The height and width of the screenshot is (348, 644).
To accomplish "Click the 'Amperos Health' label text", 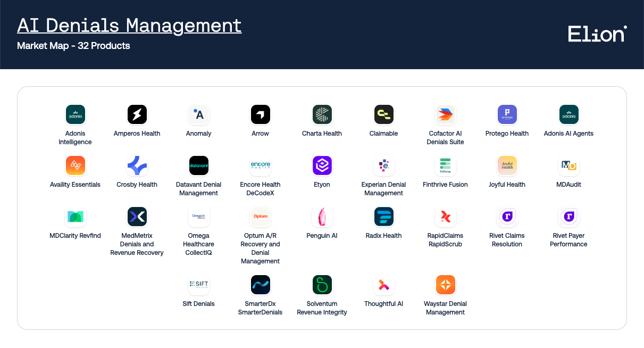I will coord(137,134).
